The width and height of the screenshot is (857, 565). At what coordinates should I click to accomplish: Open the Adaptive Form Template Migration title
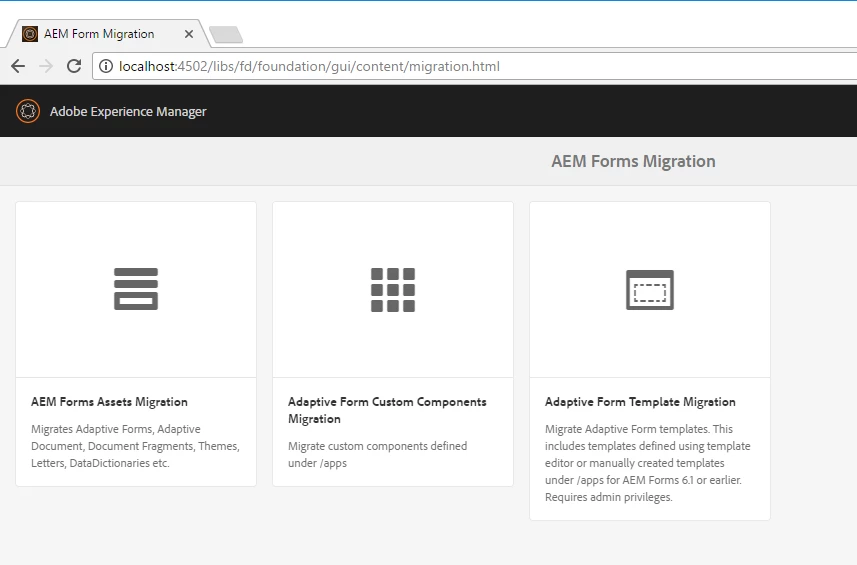point(640,402)
